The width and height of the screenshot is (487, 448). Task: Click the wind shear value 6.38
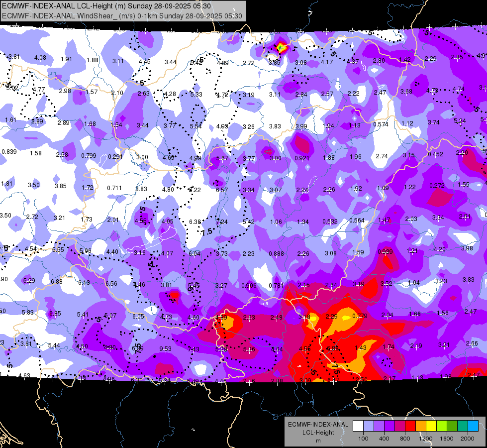coord(195,222)
